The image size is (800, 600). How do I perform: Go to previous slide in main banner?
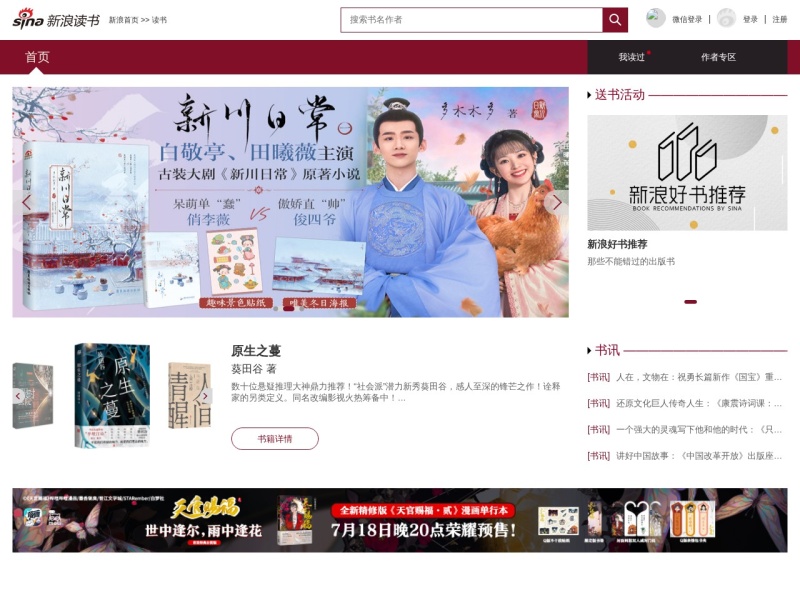(26, 202)
